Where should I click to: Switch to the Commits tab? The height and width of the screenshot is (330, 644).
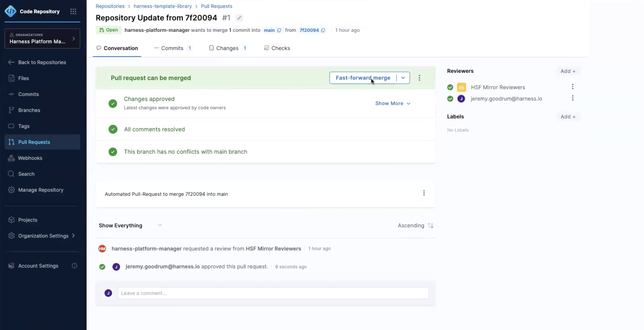click(x=172, y=48)
